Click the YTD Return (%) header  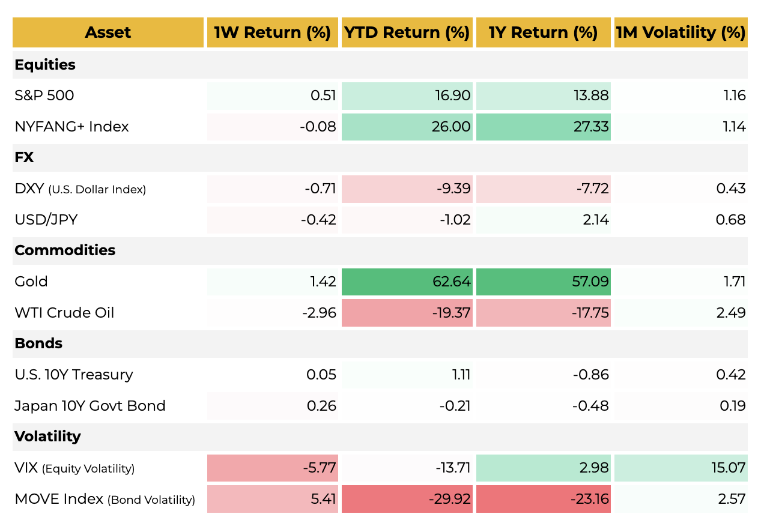pyautogui.click(x=407, y=32)
